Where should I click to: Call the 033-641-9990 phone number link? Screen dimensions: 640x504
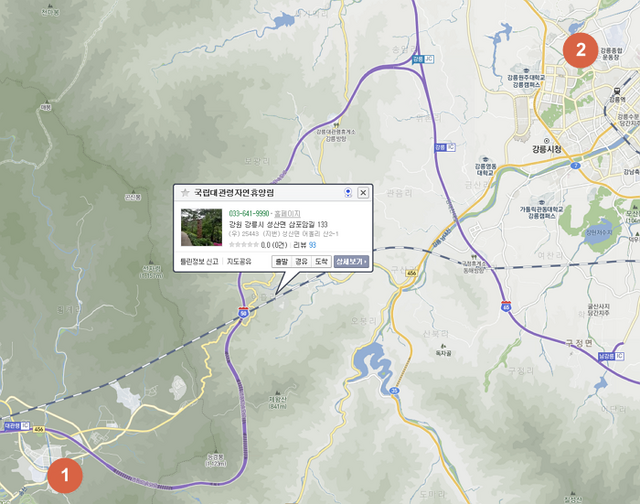click(x=249, y=213)
